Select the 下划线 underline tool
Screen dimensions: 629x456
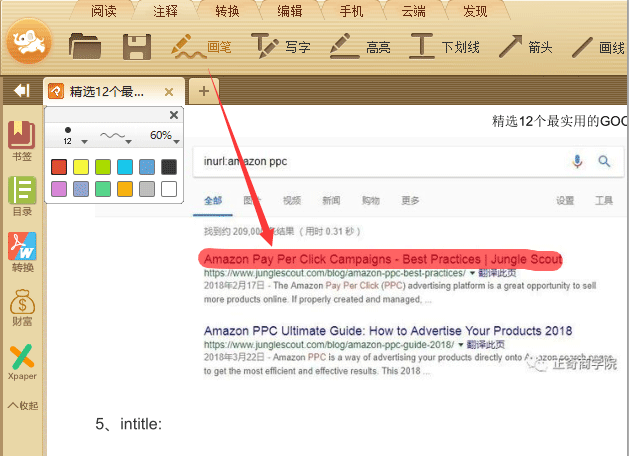445,47
